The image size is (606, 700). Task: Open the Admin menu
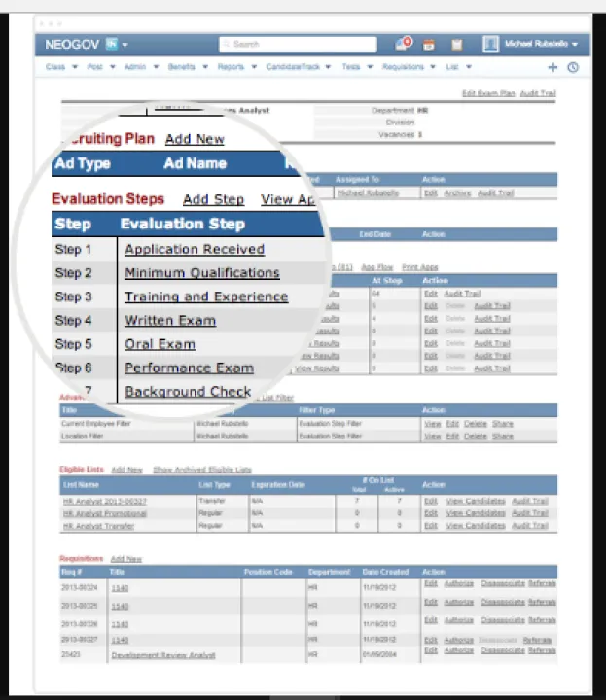coord(135,67)
